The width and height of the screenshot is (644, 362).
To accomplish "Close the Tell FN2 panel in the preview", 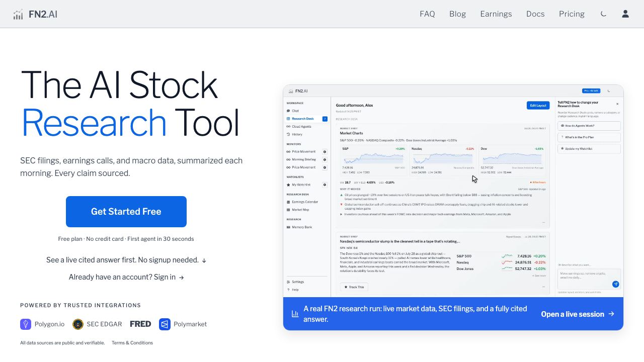I will 617,104.
